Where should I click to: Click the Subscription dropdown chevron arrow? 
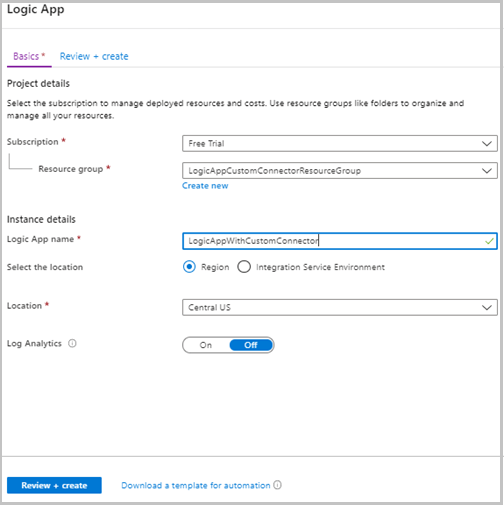[487, 144]
